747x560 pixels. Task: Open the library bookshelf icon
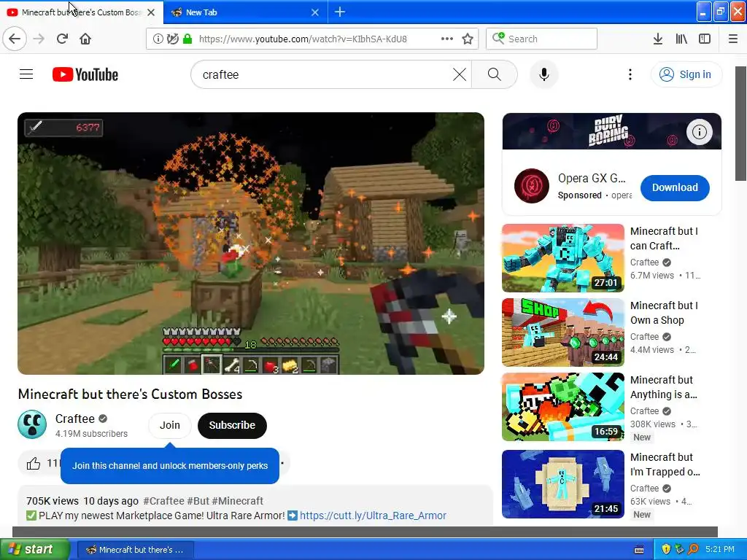681,39
